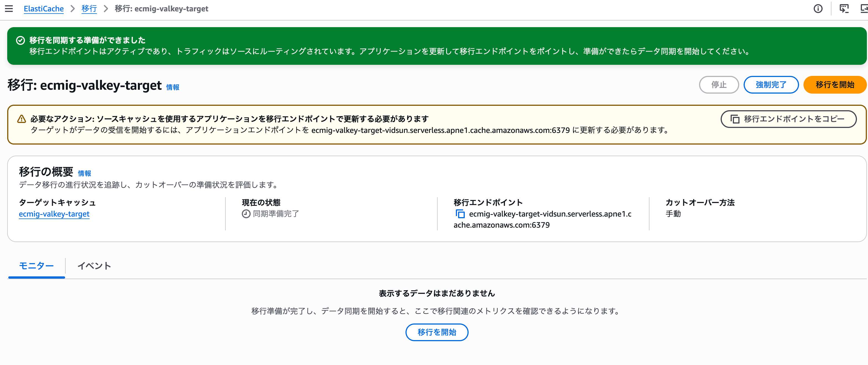Image resolution: width=868 pixels, height=365 pixels.
Task: Select the モニター tab
Action: (36, 266)
